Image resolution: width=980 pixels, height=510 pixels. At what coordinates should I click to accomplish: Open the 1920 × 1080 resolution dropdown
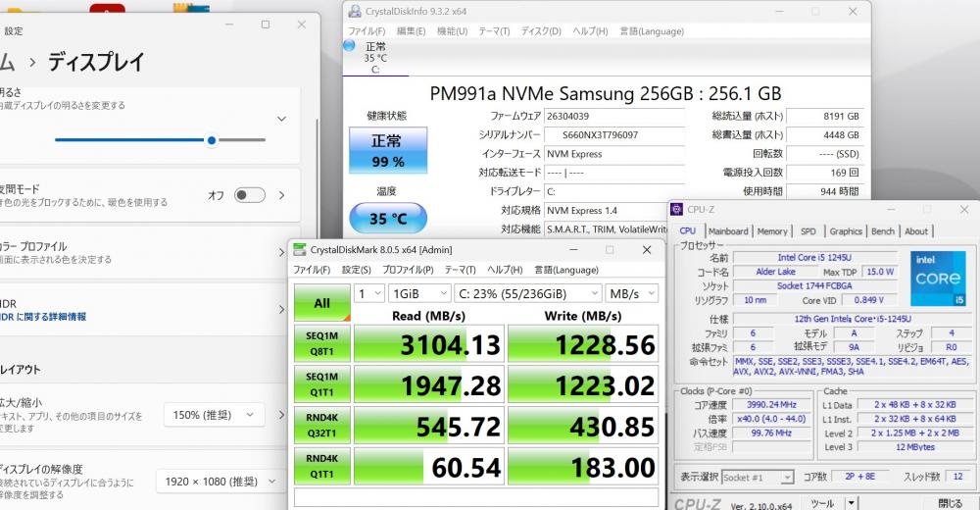[x=219, y=482]
